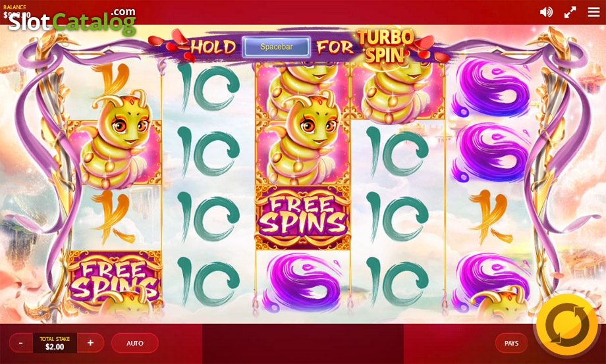Click the bottom 10 symbol on fourth reel
Viewport: 606px width, 364px height.
tap(398, 283)
